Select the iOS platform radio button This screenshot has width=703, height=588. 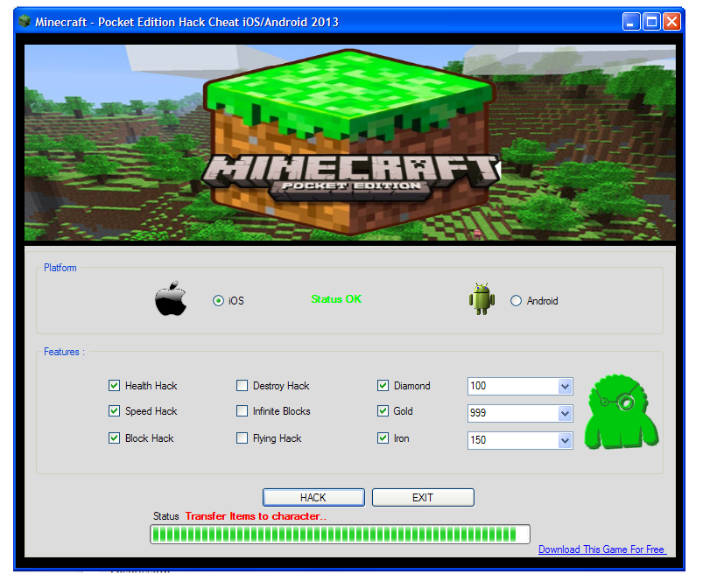click(218, 301)
